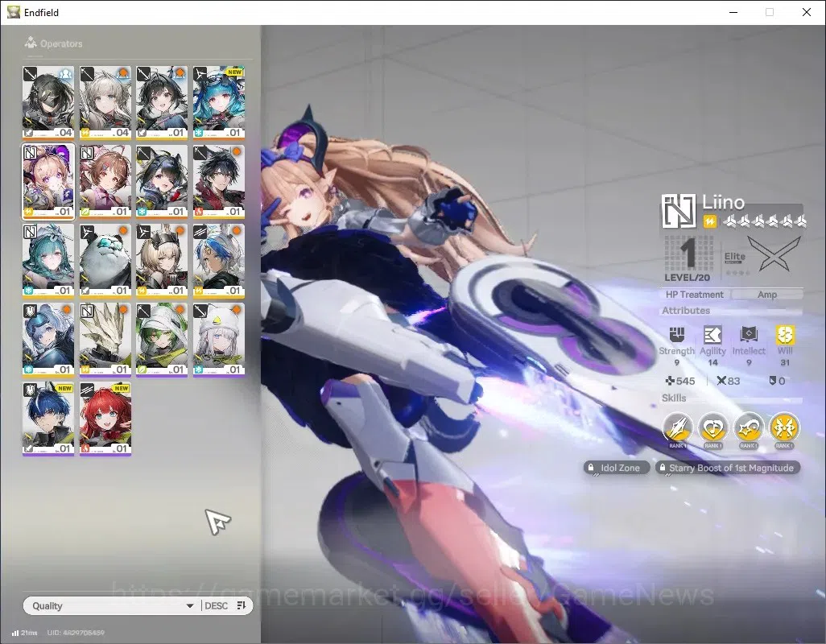The height and width of the screenshot is (644, 826).
Task: Select the black-haired eyepatch operator with ice element
Action: click(162, 181)
